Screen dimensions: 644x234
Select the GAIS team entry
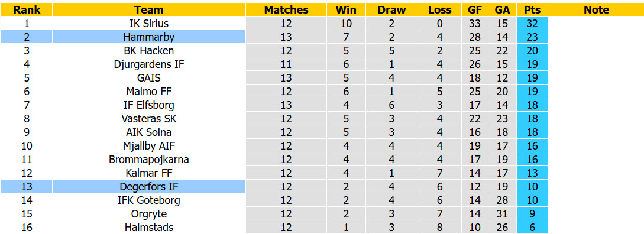pyautogui.click(x=148, y=77)
